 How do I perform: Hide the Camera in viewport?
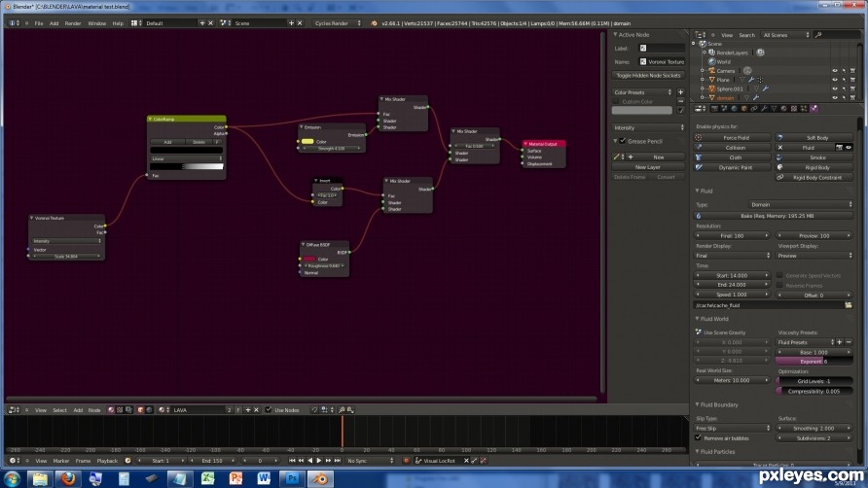(x=834, y=71)
